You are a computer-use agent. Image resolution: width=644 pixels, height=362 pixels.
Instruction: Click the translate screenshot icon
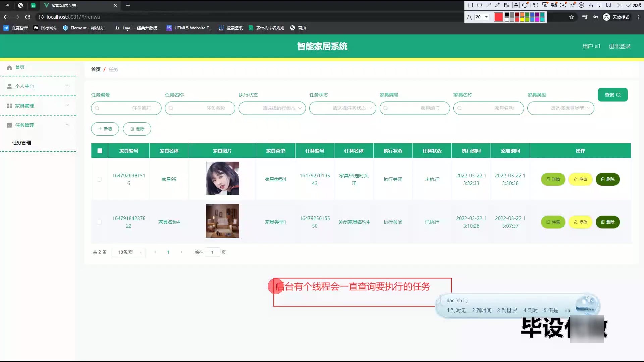(554, 5)
